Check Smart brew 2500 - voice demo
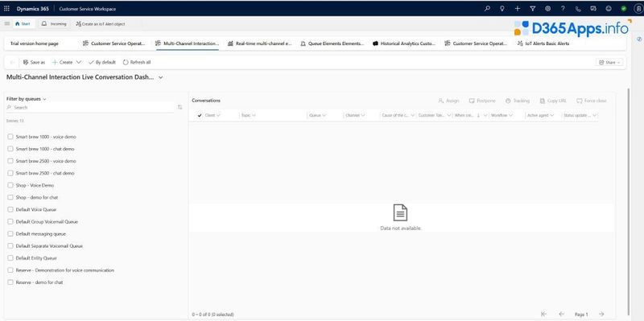The height and width of the screenshot is (321, 644). pyautogui.click(x=10, y=161)
